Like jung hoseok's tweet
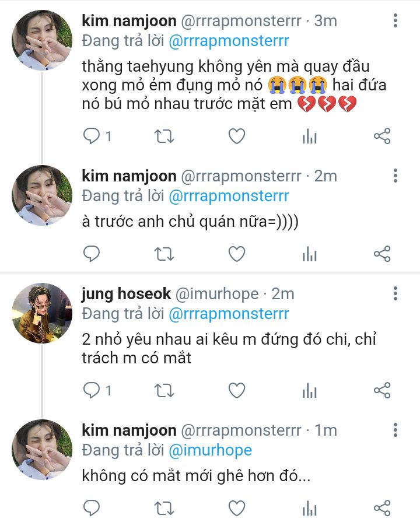Viewport: 420px width, 522px height. [236, 390]
